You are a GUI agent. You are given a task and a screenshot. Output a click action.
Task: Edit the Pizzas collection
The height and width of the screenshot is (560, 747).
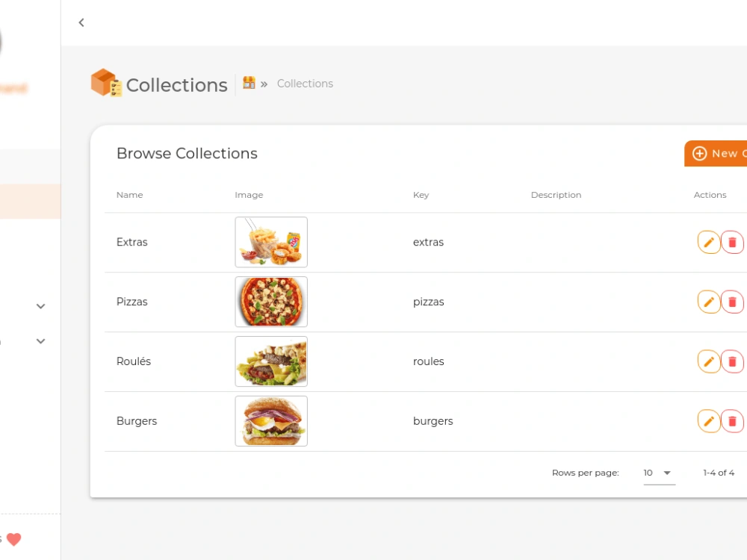point(708,302)
